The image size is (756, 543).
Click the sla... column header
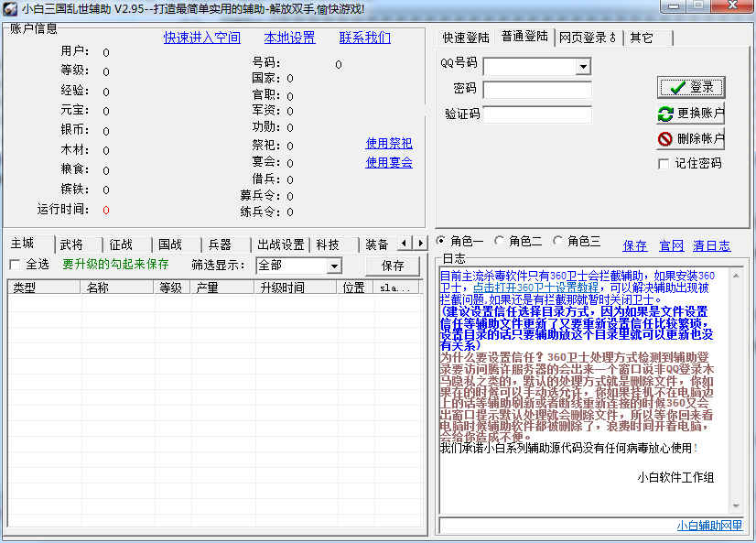[x=396, y=288]
